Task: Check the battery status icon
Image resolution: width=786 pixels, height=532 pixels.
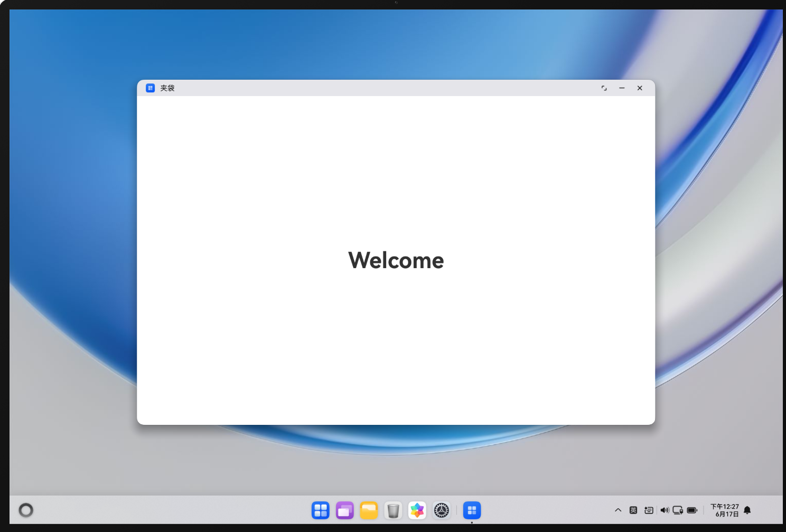Action: tap(693, 510)
